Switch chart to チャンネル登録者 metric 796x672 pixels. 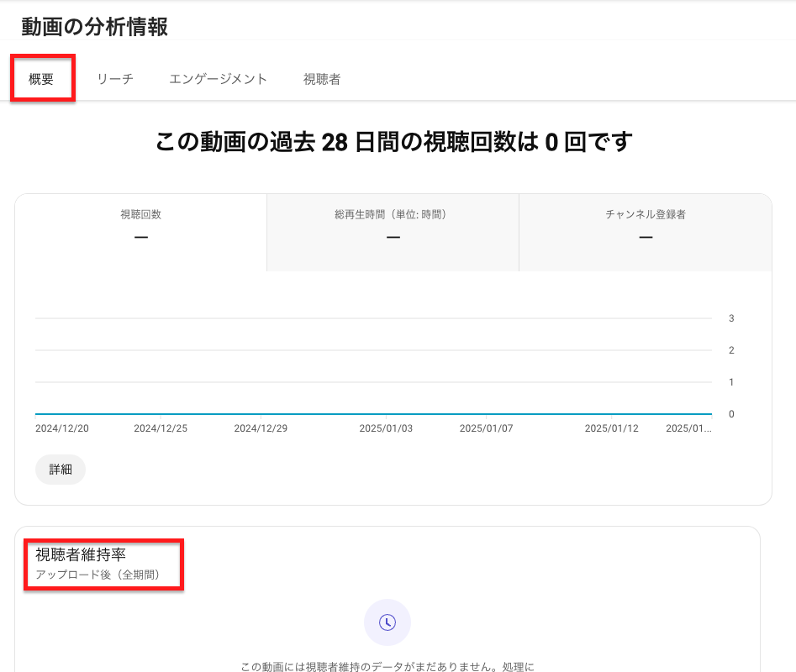pos(645,228)
